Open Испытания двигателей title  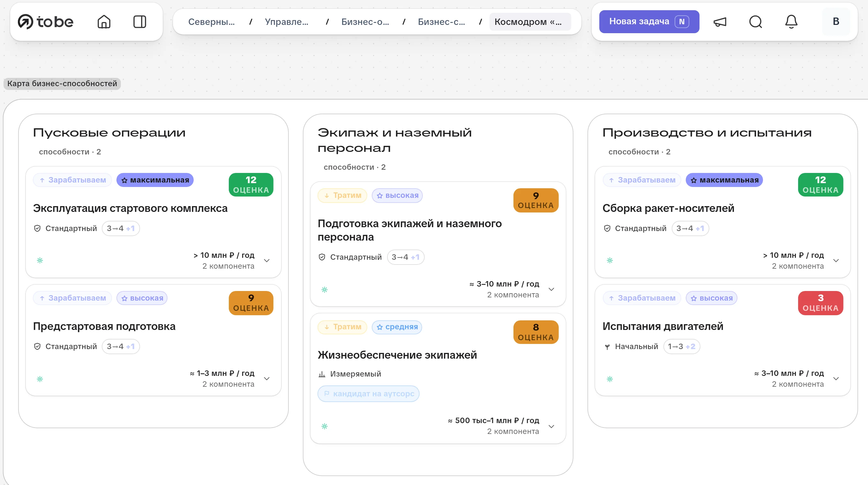coord(663,326)
